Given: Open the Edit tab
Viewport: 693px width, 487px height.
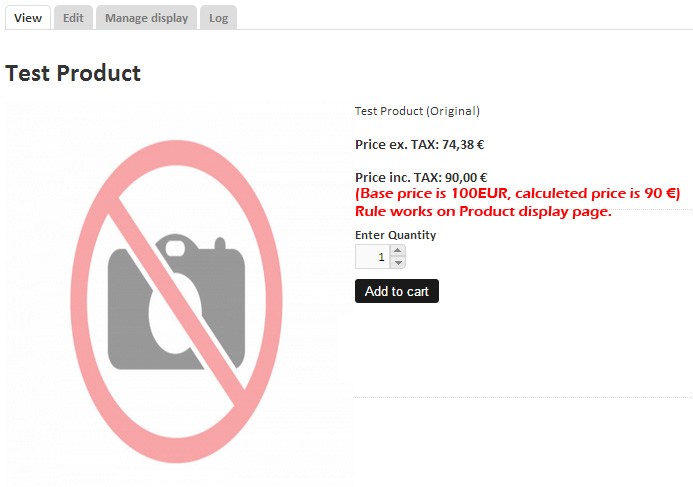Looking at the screenshot, I should pos(73,18).
